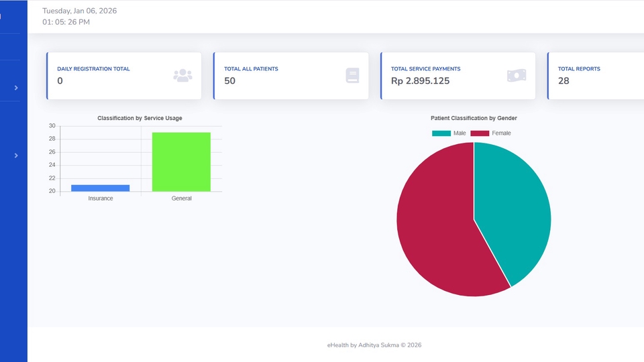Viewport: 644px width, 362px height.
Task: Expand the upper sidebar chevron menu
Action: pos(16,88)
